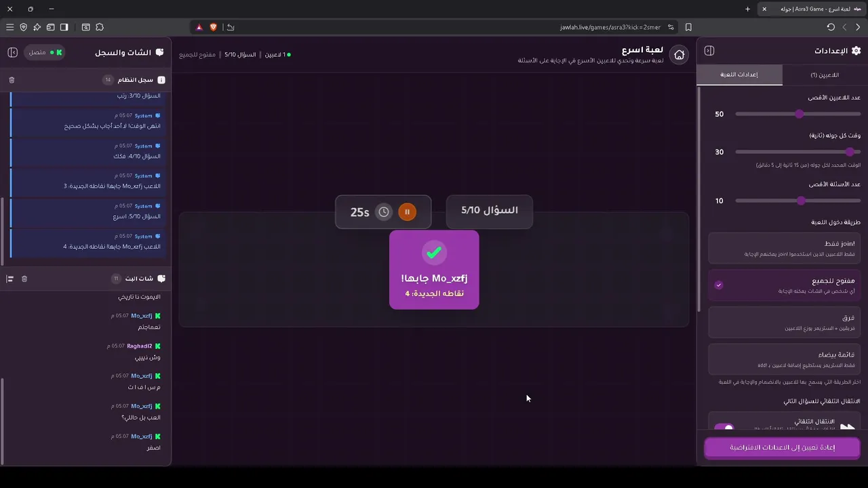Click the VPN shield toolbar icon
This screenshot has height=488, width=868.
[x=23, y=27]
